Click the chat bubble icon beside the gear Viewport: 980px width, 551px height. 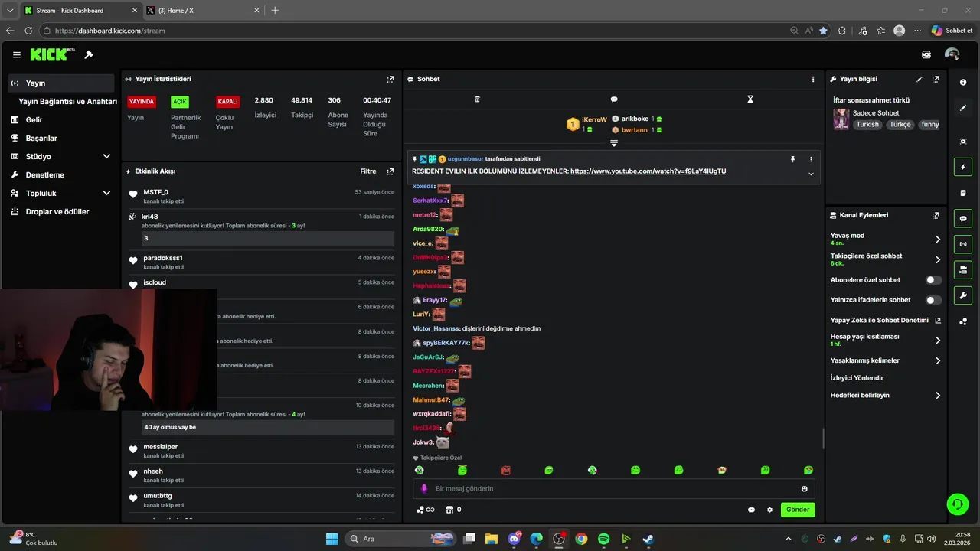coord(751,510)
